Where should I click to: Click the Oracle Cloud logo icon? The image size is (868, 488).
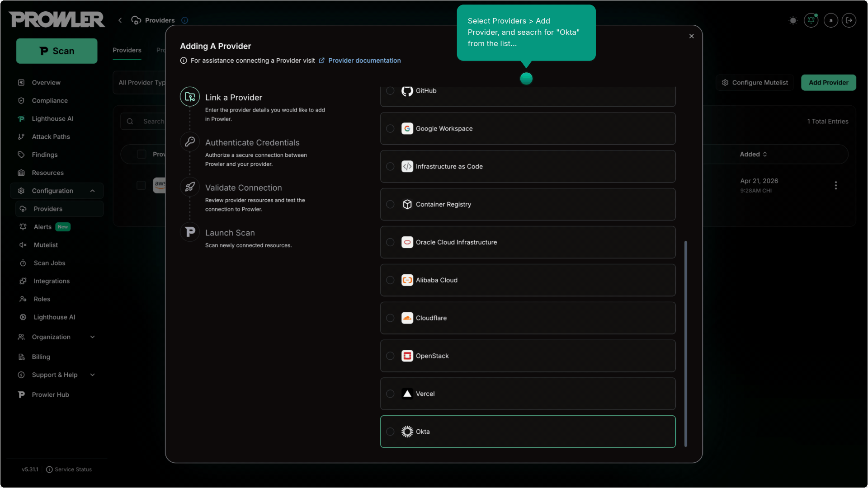pos(407,243)
